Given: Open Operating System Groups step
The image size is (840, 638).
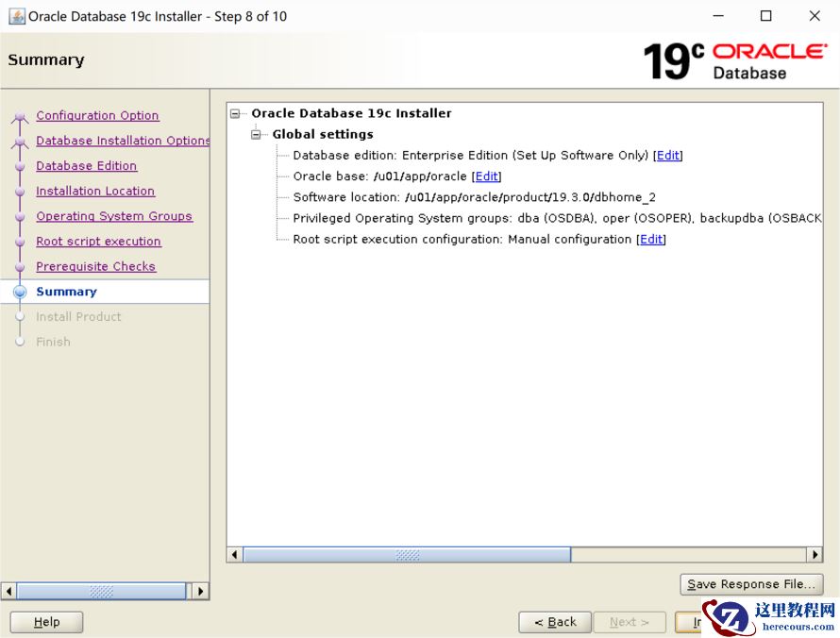Looking at the screenshot, I should (114, 216).
